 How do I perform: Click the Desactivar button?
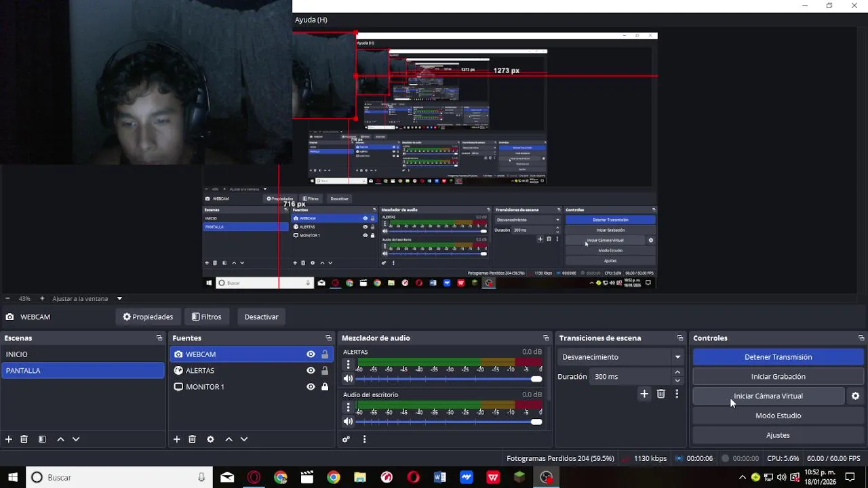tap(261, 317)
